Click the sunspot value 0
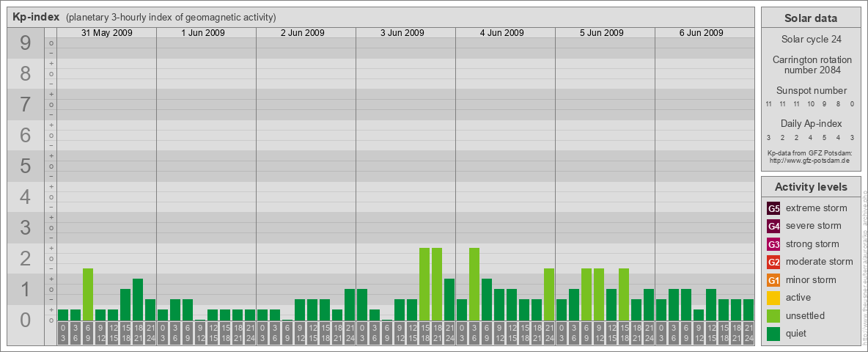 852,104
